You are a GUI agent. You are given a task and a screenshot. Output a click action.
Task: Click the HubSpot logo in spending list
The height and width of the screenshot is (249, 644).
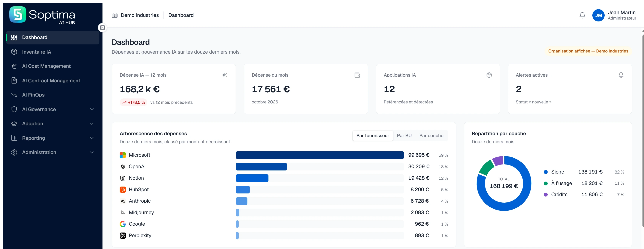[123, 190]
